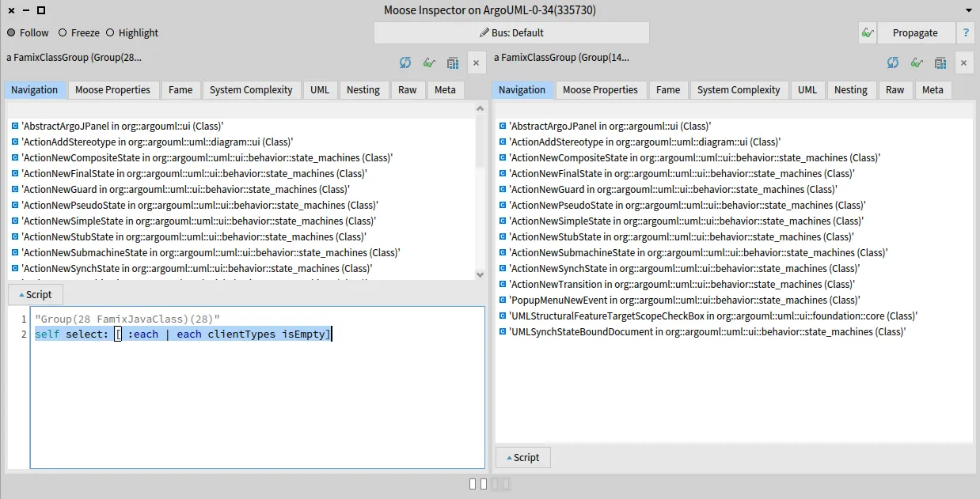
Task: Switch to UML tab in left pane
Action: point(320,89)
